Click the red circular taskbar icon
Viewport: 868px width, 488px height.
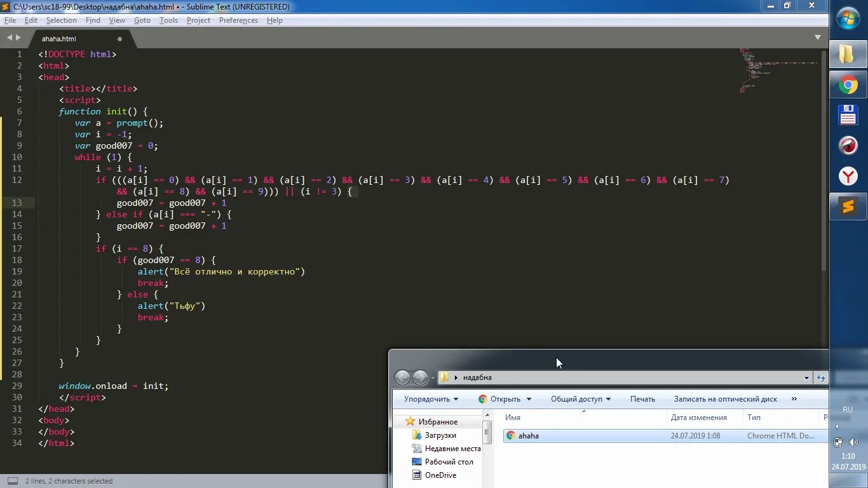coord(848,146)
